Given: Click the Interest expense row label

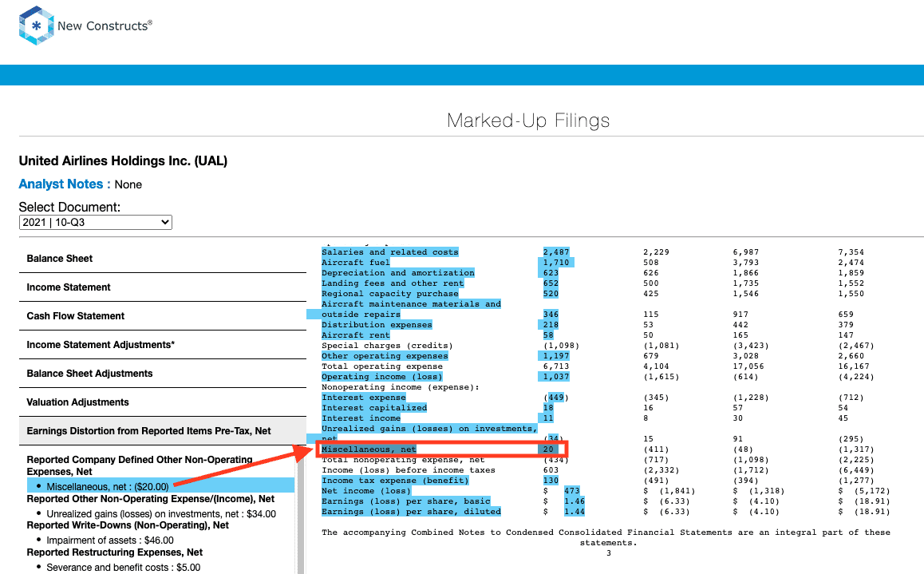Looking at the screenshot, I should [x=364, y=398].
